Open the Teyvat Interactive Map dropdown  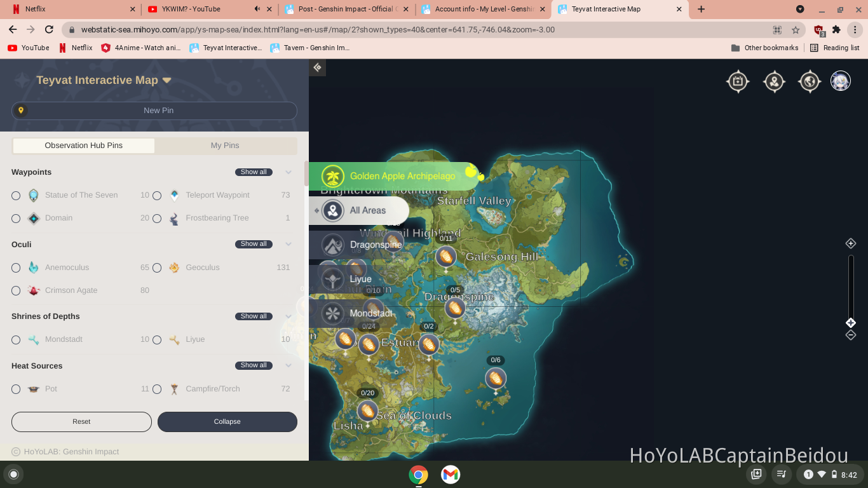point(166,81)
